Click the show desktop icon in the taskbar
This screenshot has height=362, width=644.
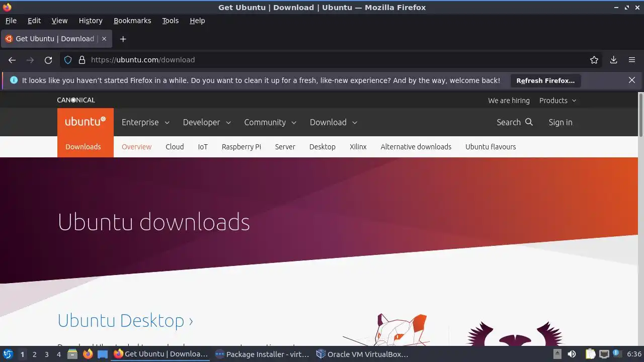coord(103,354)
